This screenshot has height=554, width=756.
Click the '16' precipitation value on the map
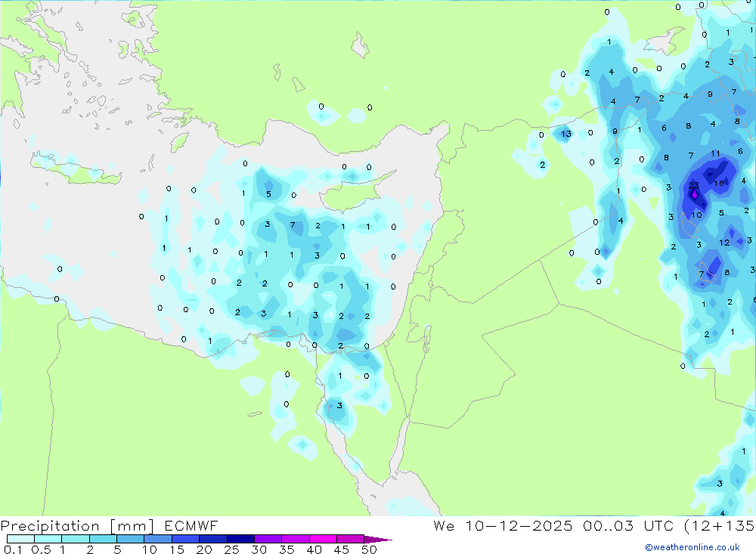(x=719, y=183)
